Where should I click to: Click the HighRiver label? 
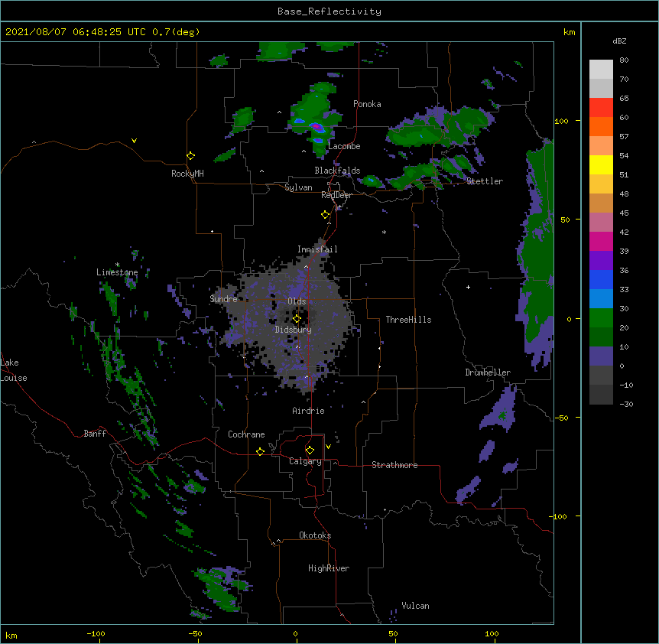click(x=329, y=568)
